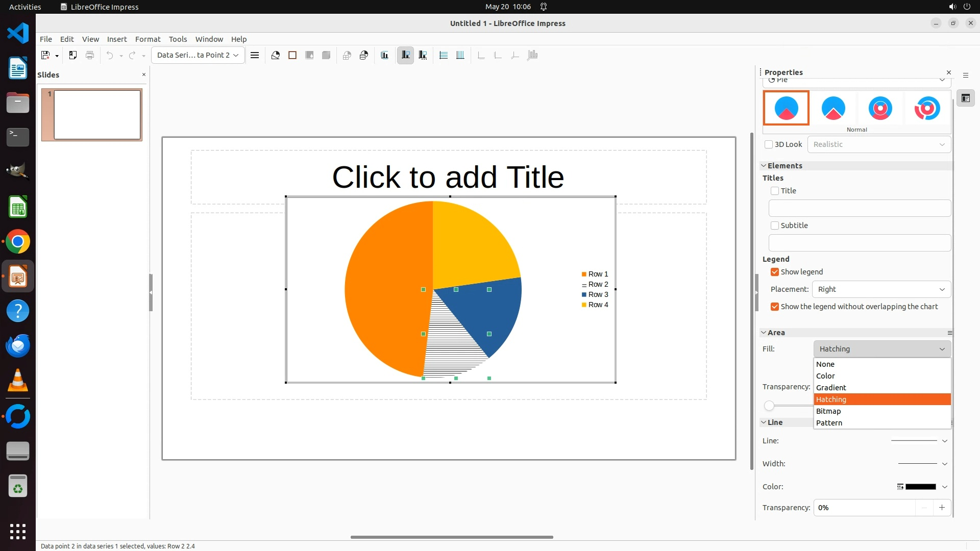Image resolution: width=980 pixels, height=551 pixels.
Task: Choose Gradient from the Fill list
Action: 831,388
